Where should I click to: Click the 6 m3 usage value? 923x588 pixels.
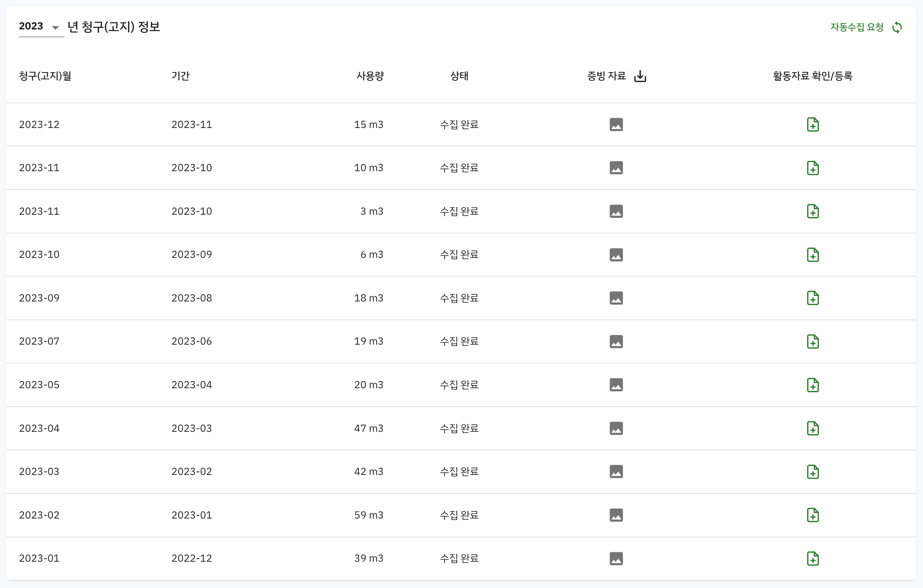[x=372, y=255]
